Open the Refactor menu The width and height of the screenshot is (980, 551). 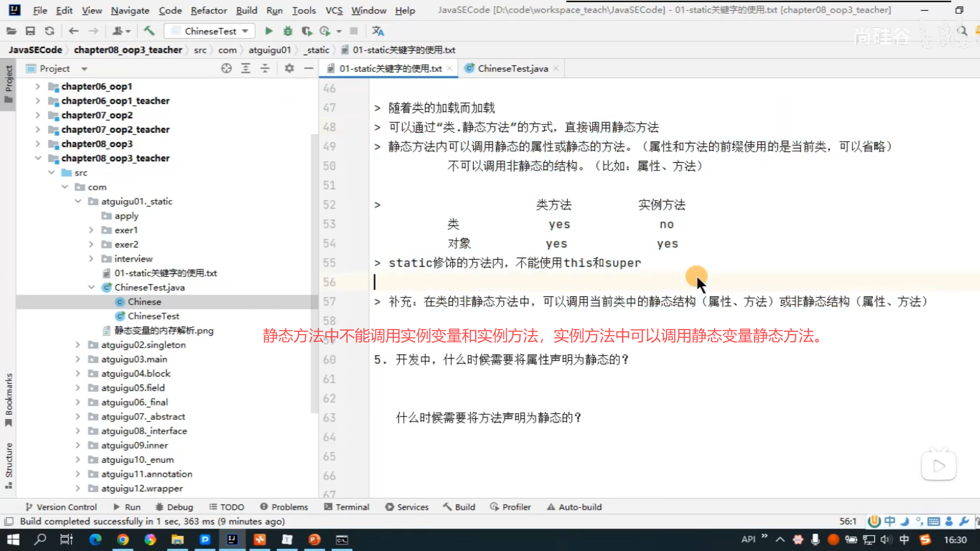208,10
